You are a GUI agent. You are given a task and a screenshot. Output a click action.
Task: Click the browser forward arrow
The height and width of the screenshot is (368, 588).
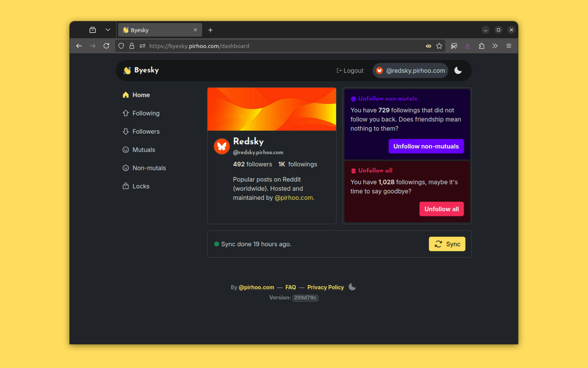(92, 46)
